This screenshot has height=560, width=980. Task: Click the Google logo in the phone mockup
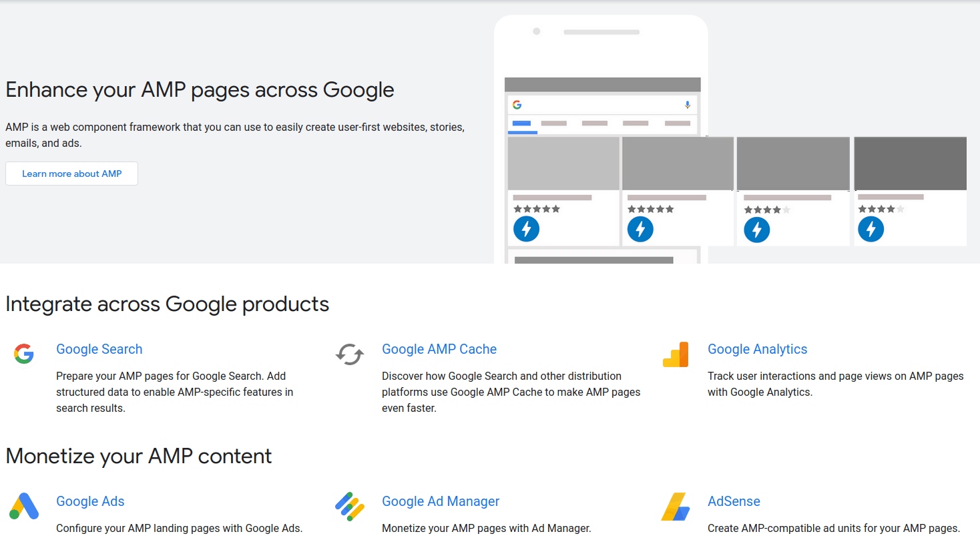coord(518,104)
